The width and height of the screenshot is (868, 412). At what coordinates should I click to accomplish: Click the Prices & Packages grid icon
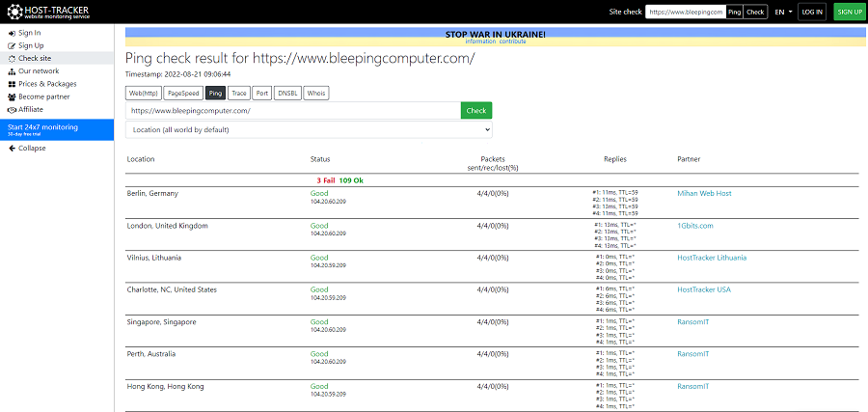[x=13, y=84]
